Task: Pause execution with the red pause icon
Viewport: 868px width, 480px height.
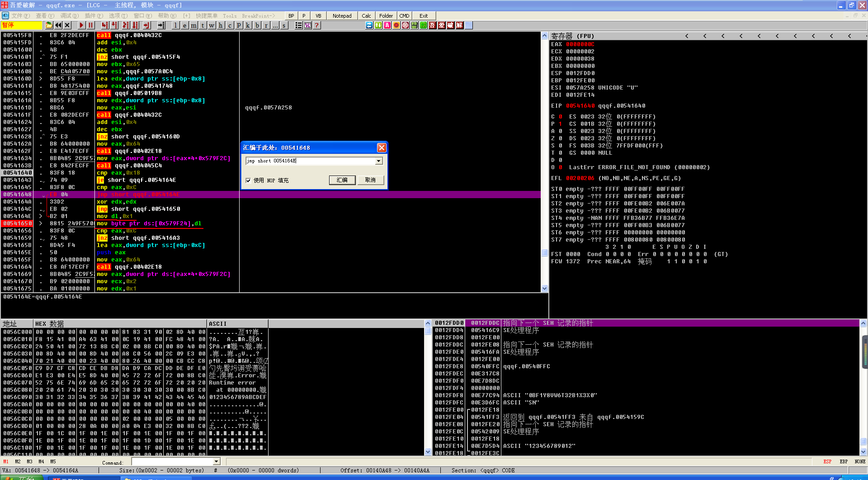Action: (90, 25)
